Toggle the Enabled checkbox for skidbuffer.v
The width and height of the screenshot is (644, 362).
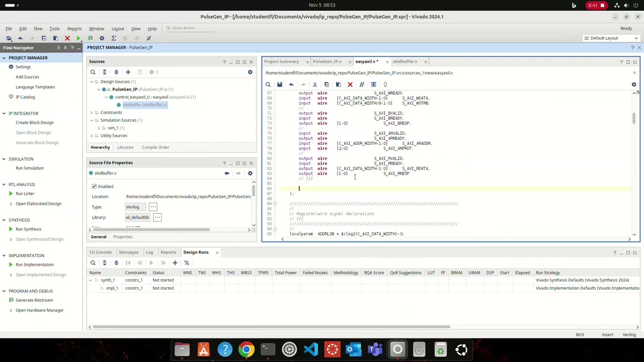pyautogui.click(x=94, y=187)
